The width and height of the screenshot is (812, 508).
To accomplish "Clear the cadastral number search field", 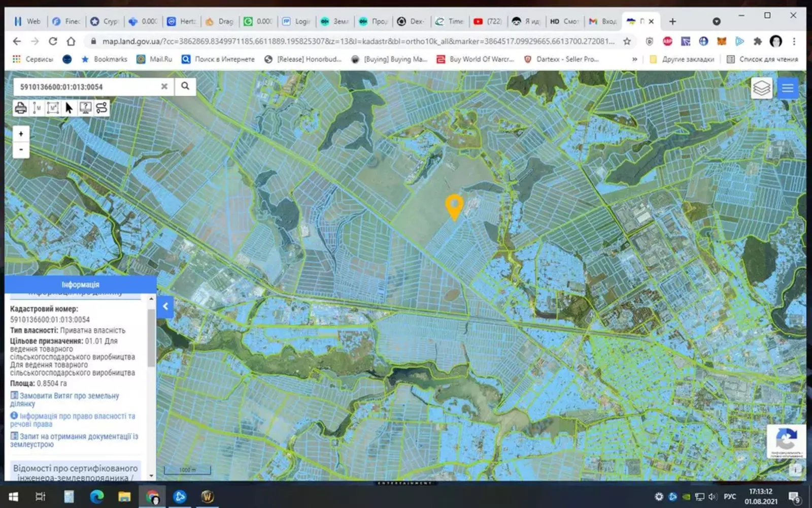I will click(164, 86).
